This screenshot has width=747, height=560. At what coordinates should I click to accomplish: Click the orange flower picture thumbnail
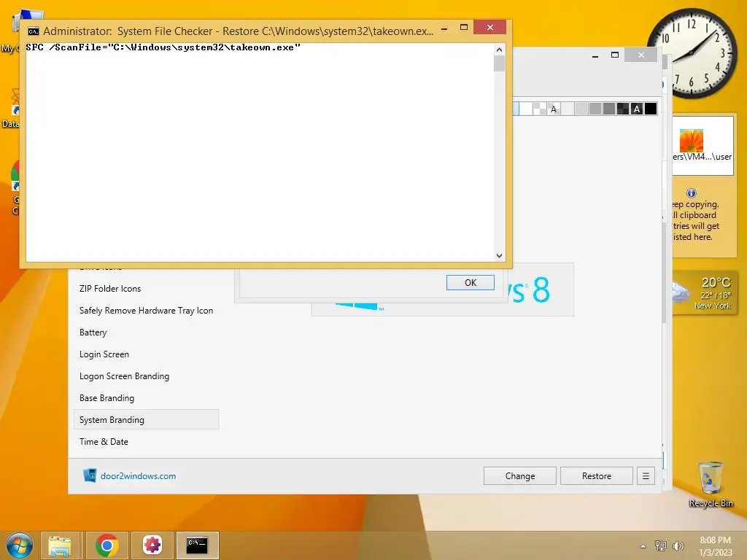(x=692, y=141)
